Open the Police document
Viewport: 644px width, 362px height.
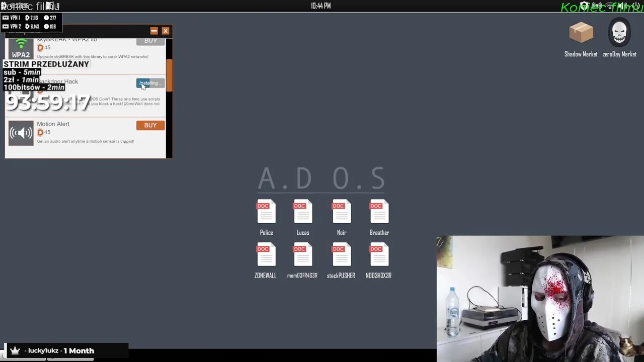point(266,212)
